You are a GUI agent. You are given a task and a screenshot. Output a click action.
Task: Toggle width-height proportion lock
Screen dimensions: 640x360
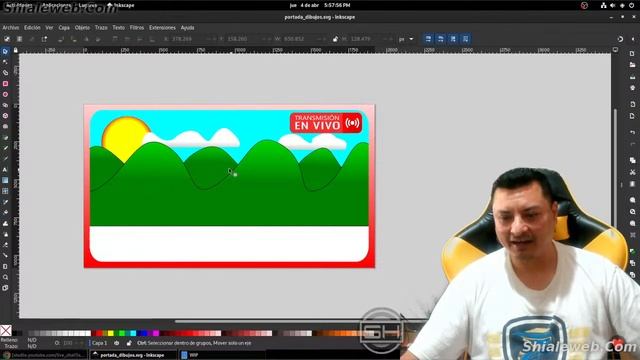point(335,39)
